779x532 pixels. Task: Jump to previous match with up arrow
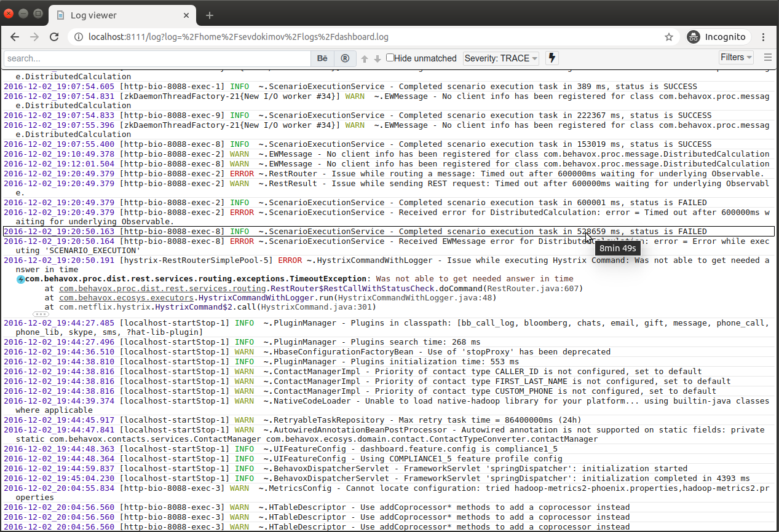click(364, 58)
